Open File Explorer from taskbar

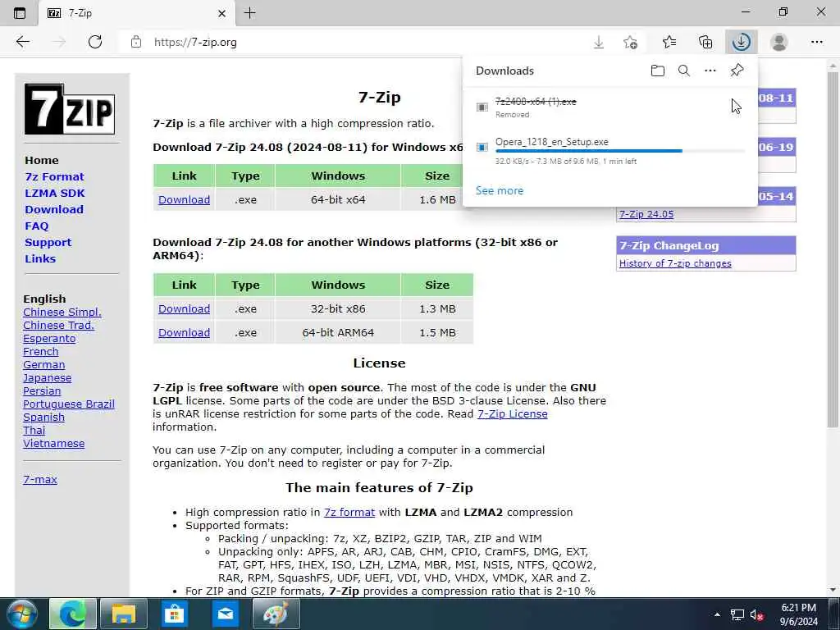tap(124, 614)
